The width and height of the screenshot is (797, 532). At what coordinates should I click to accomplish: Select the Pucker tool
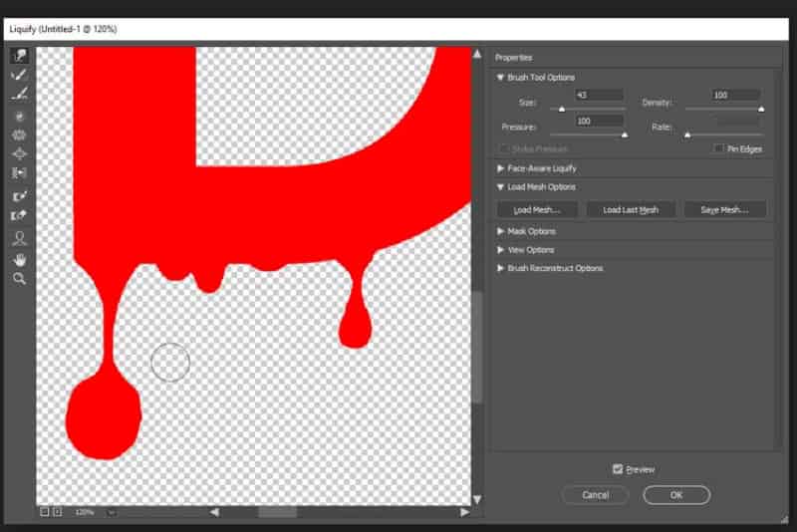point(19,135)
